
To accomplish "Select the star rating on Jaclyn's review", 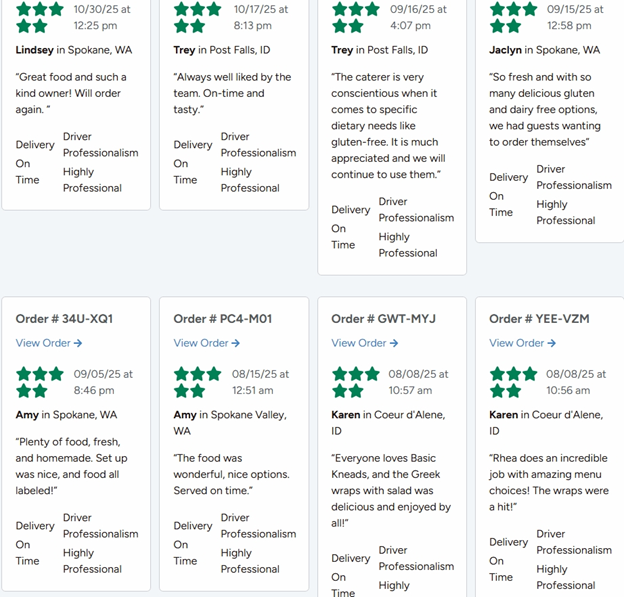I will pos(514,17).
